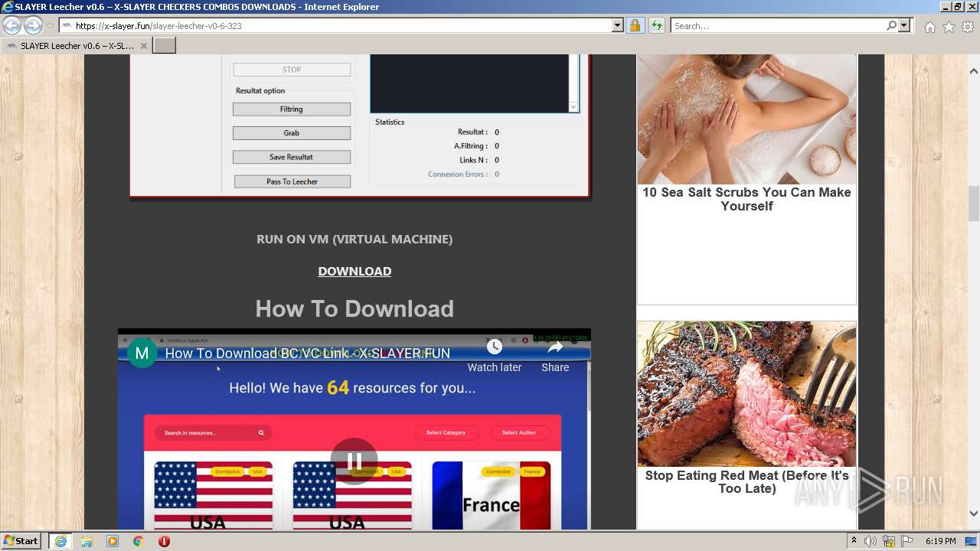
Task: Click the magnifier search icon
Action: pos(891,26)
